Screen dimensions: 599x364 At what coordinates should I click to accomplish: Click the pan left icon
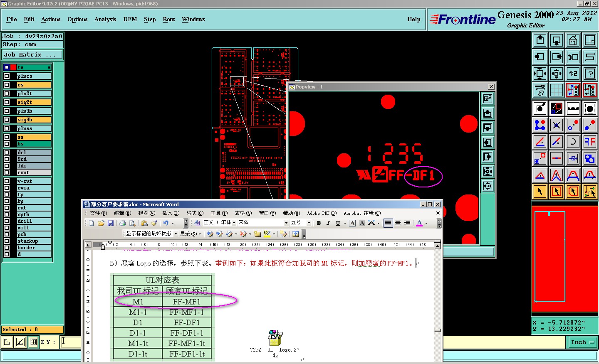tap(540, 57)
